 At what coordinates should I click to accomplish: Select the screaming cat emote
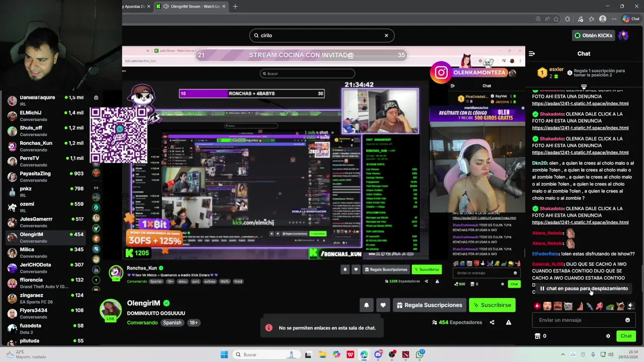click(620, 306)
